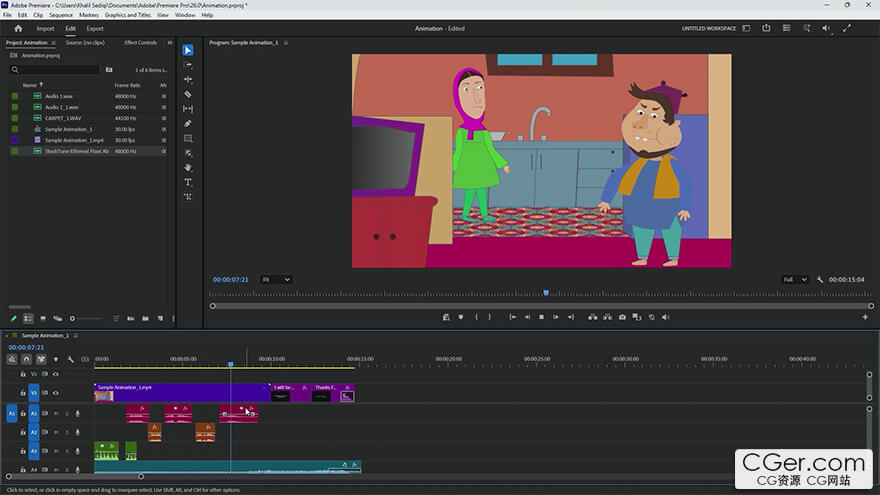Switch to Effect Controls tab
This screenshot has width=880, height=495.
click(140, 43)
